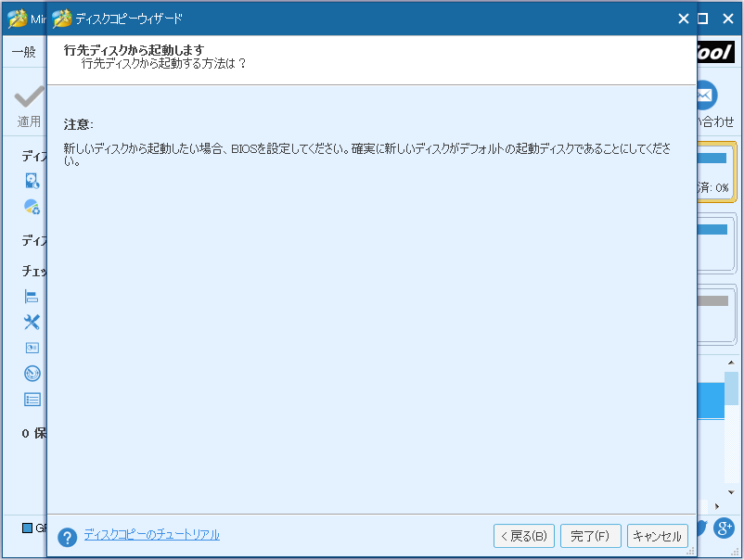Image resolution: width=744 pixels, height=560 pixels.
Task: Click the wrench and screwdriver rebuild icon
Action: click(32, 322)
